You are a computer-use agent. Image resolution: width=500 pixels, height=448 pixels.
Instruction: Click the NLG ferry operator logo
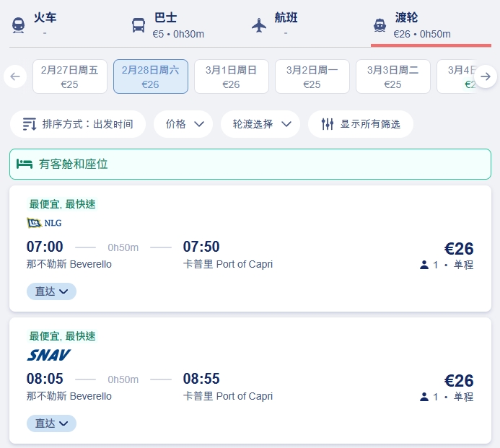[44, 223]
